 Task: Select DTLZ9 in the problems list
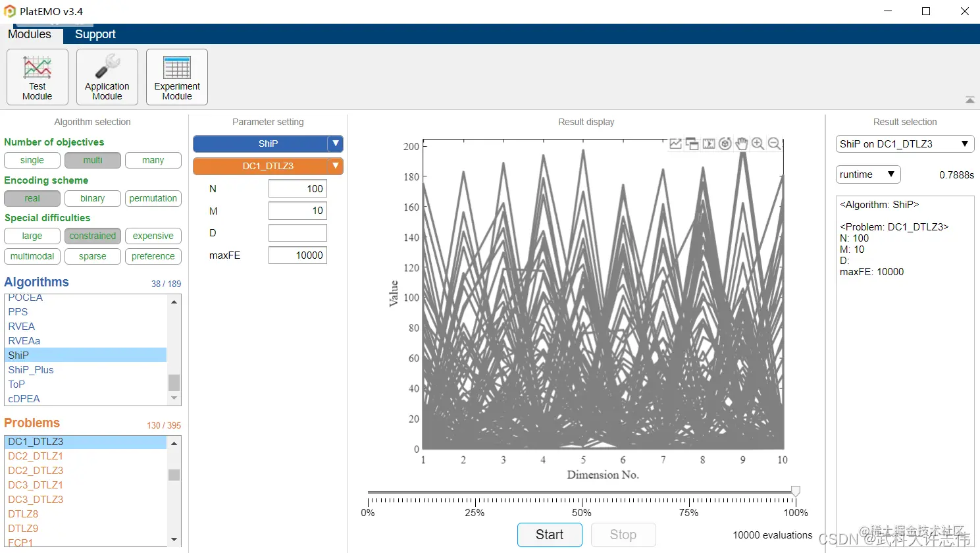tap(86, 529)
